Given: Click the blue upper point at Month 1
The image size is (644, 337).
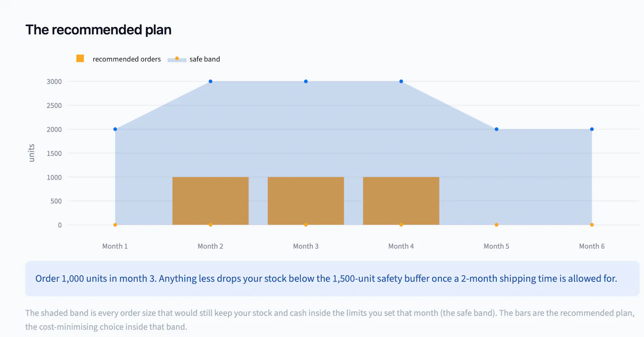Looking at the screenshot, I should tap(115, 129).
